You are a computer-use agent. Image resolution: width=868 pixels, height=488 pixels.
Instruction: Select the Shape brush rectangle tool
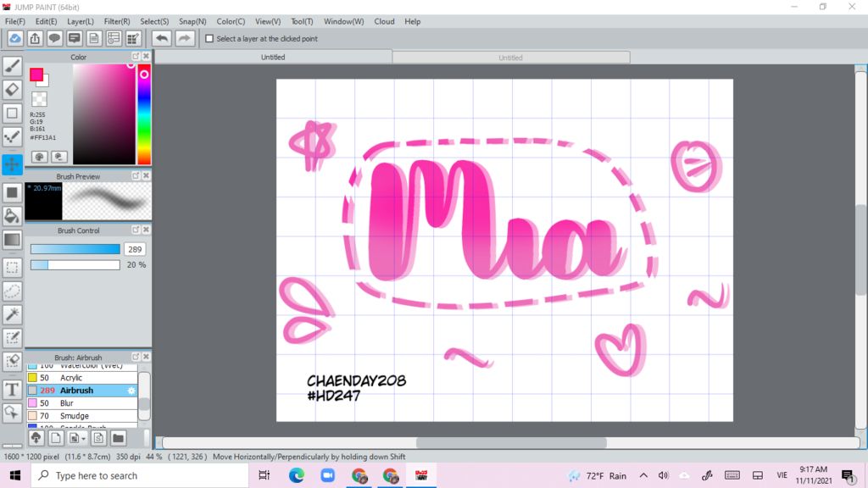[x=12, y=113]
